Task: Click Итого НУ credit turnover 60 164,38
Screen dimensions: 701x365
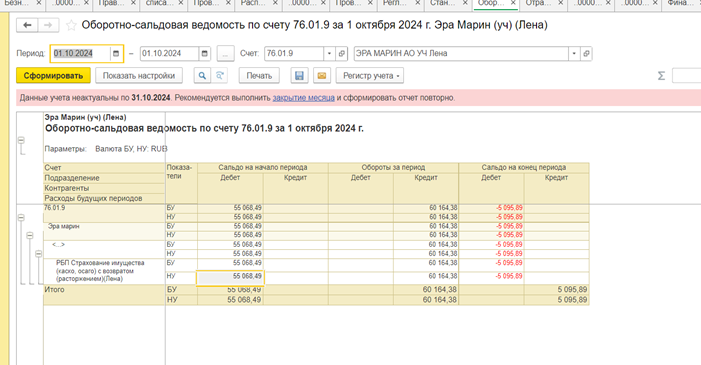Action: coord(426,300)
